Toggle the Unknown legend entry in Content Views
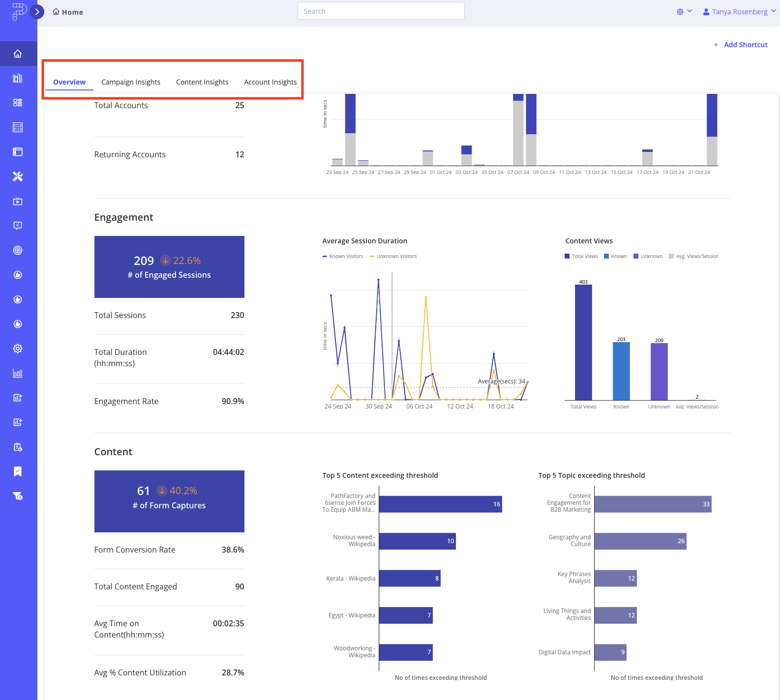The image size is (780, 700). point(648,256)
